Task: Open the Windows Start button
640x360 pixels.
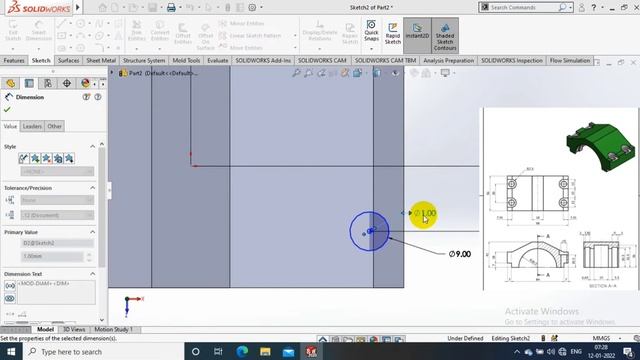Action: (x=11, y=351)
